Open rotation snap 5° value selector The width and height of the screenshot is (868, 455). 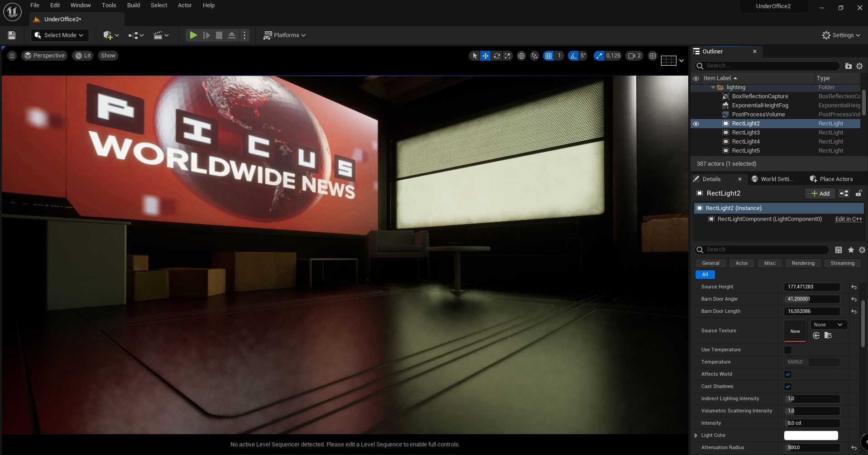point(583,56)
